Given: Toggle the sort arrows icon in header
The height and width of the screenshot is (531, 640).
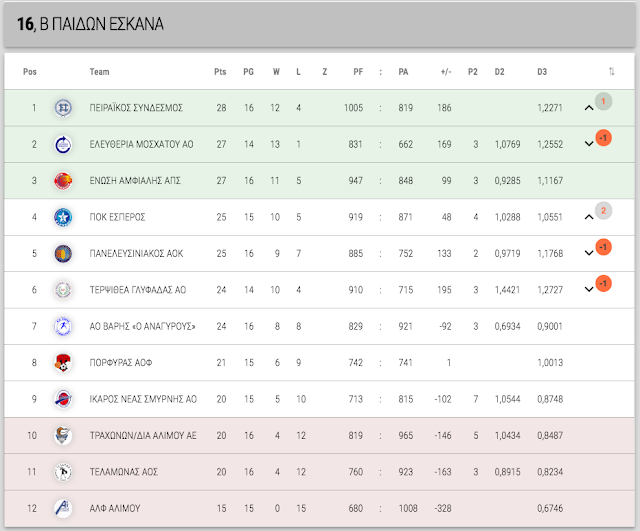Looking at the screenshot, I should pos(611,72).
